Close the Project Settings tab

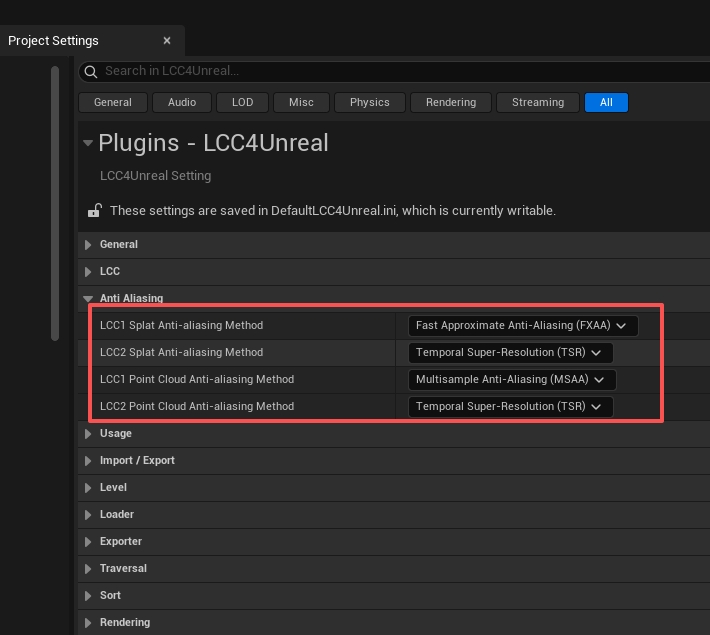(x=167, y=41)
